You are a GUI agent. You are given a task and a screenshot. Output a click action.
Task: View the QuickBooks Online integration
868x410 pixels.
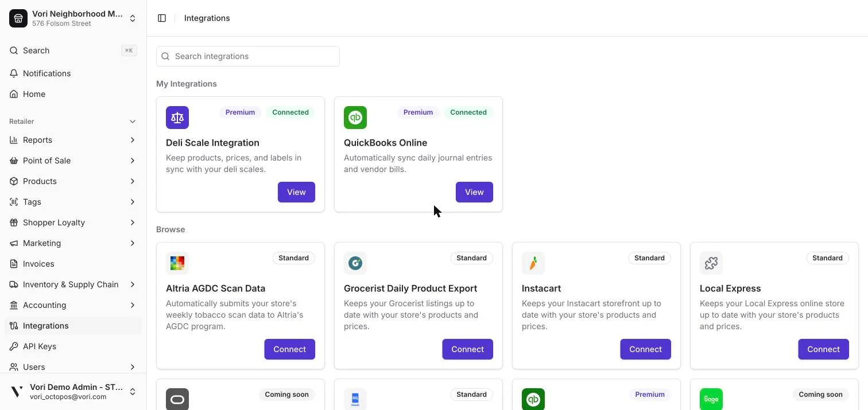tap(474, 192)
